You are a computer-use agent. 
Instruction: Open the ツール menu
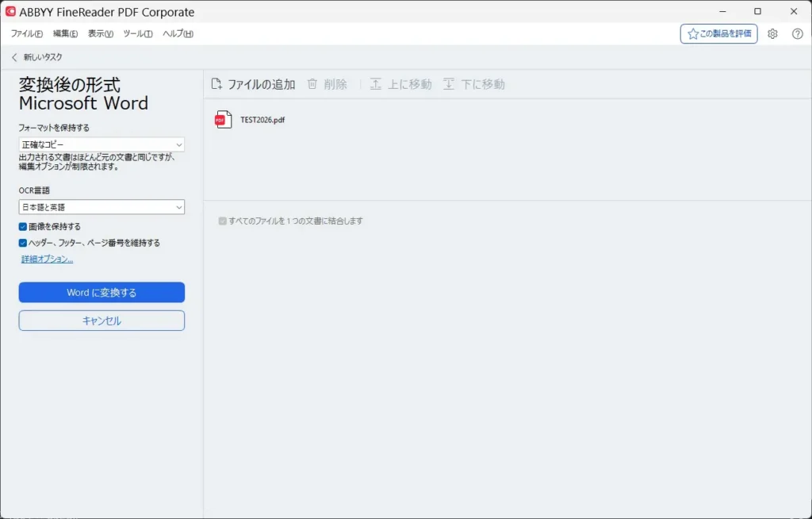[x=138, y=33]
